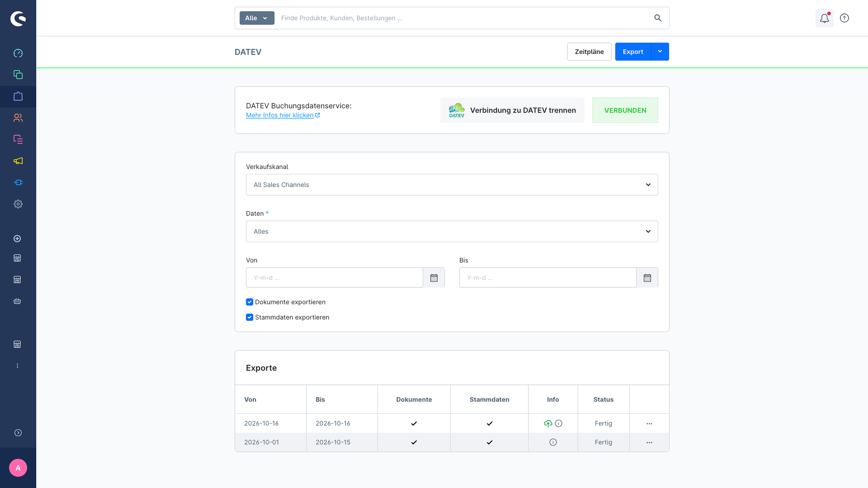This screenshot has width=868, height=488.
Task: Click the Bis date input field
Action: pyautogui.click(x=548, y=278)
